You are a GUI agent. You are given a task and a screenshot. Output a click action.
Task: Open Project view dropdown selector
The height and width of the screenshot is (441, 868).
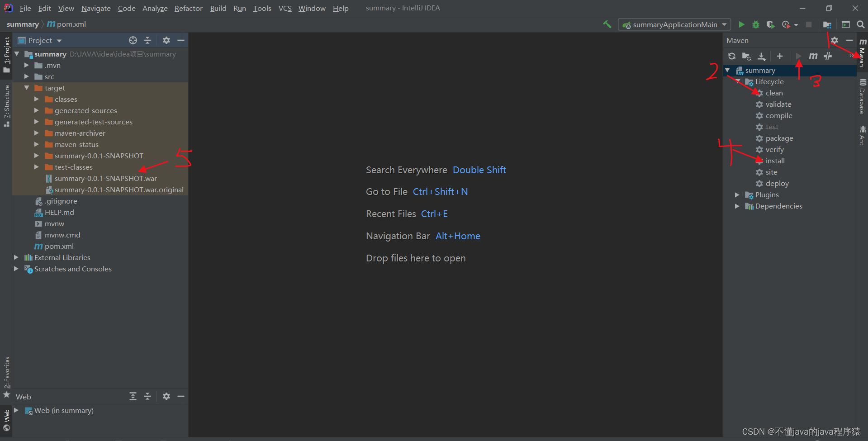pos(40,40)
